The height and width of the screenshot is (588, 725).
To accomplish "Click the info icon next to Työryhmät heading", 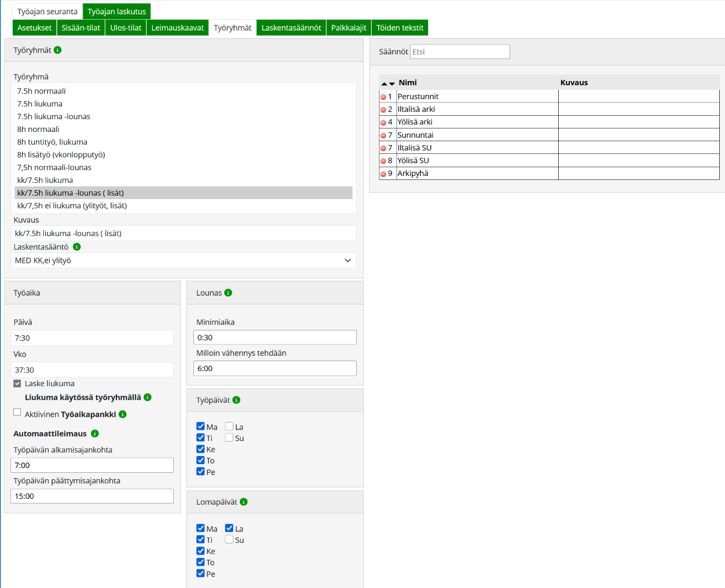I will coord(58,50).
